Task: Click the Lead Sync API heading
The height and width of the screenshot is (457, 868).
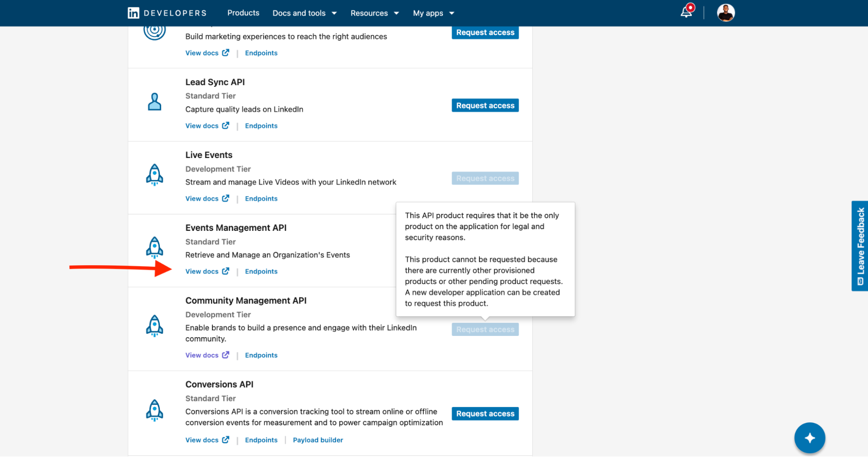Action: (x=215, y=82)
